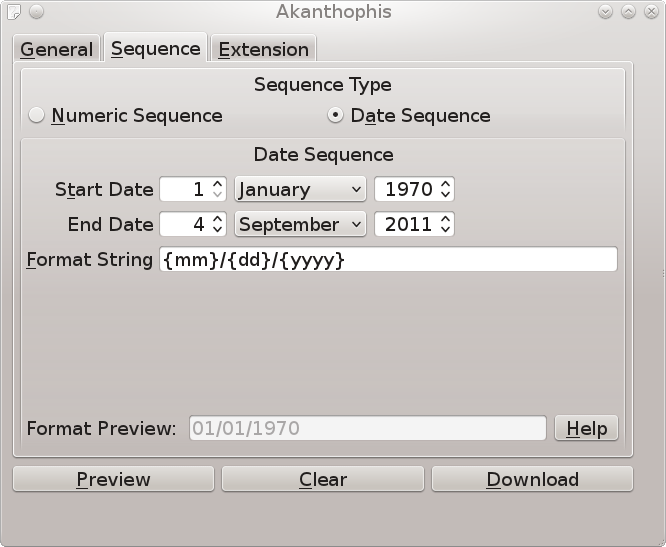Open the End Date month dropdown September

300,224
